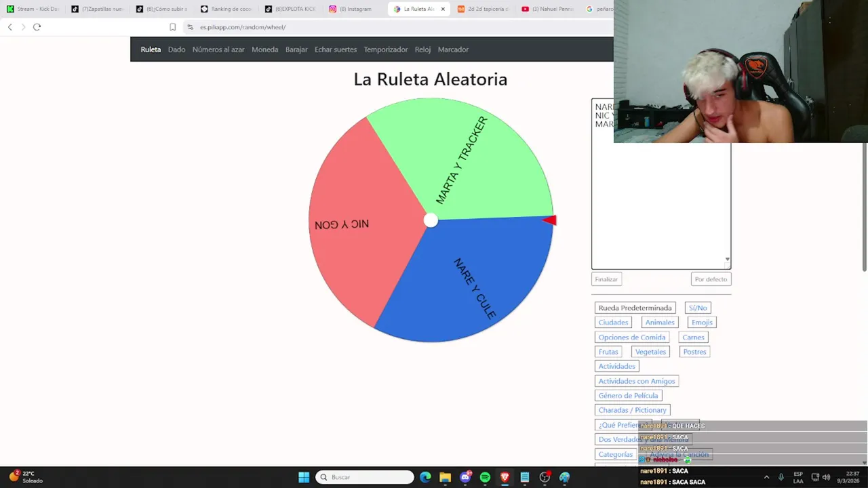
Task: Switch to the Ranking de coco tab
Action: [226, 9]
